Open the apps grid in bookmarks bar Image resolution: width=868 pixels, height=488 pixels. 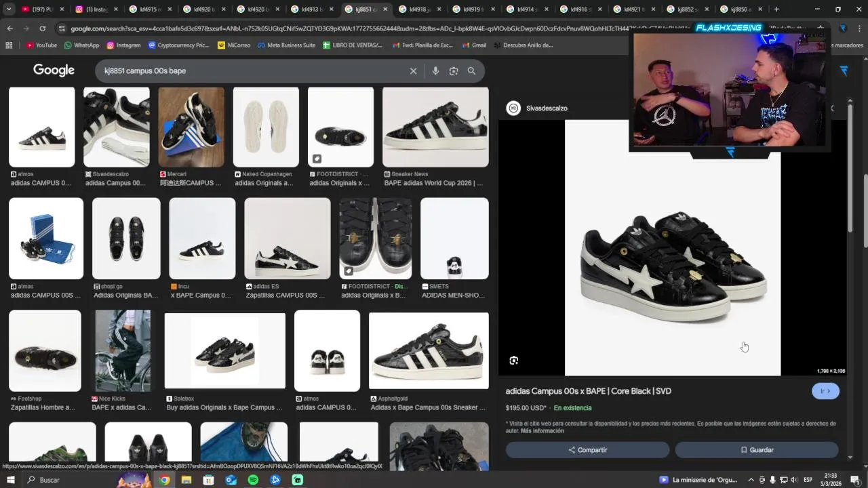(9, 45)
